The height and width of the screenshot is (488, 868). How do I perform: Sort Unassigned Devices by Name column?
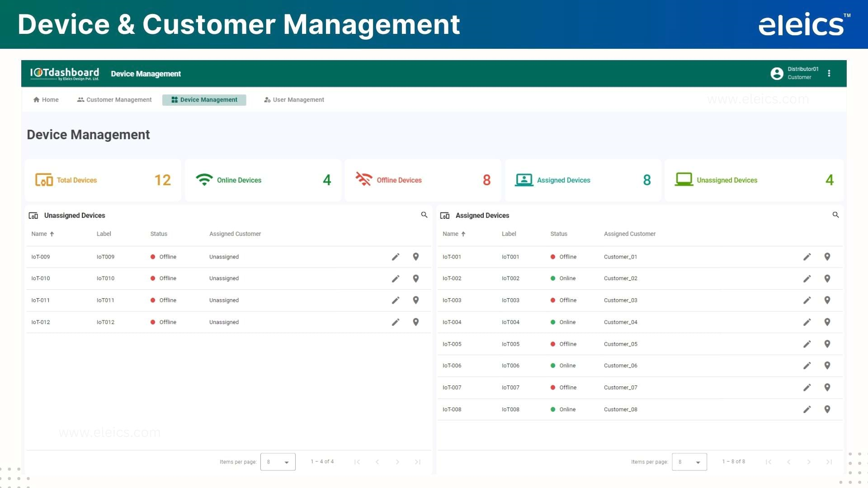[43, 234]
